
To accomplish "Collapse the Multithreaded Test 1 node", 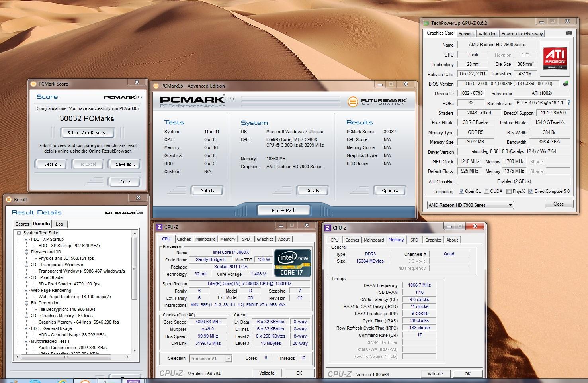I will (x=27, y=341).
